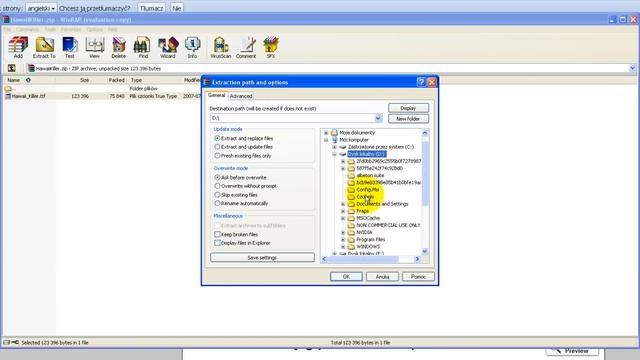This screenshot has height=360, width=640.
Task: Open the Commands menu in WinRAR
Action: coord(27,29)
